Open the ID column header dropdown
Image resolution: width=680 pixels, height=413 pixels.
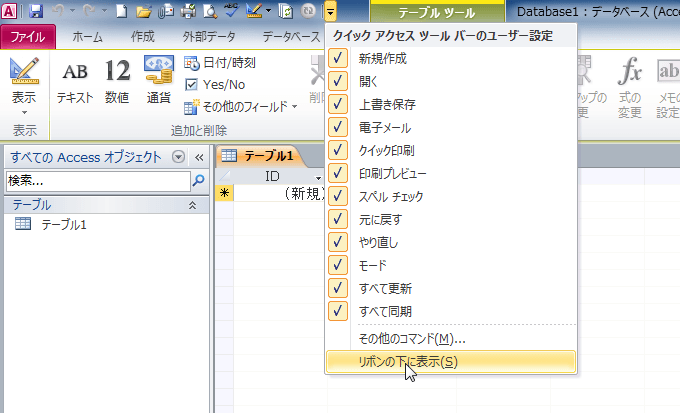(318, 177)
